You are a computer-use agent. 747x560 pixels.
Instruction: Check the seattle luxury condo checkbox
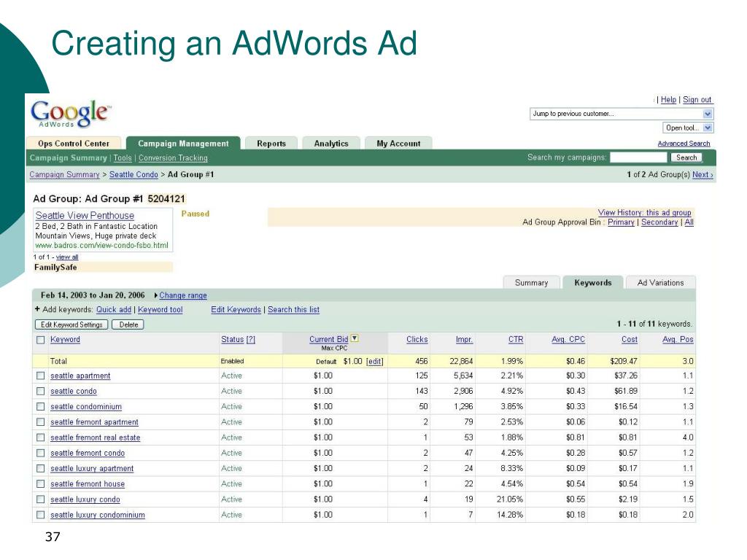pyautogui.click(x=41, y=499)
